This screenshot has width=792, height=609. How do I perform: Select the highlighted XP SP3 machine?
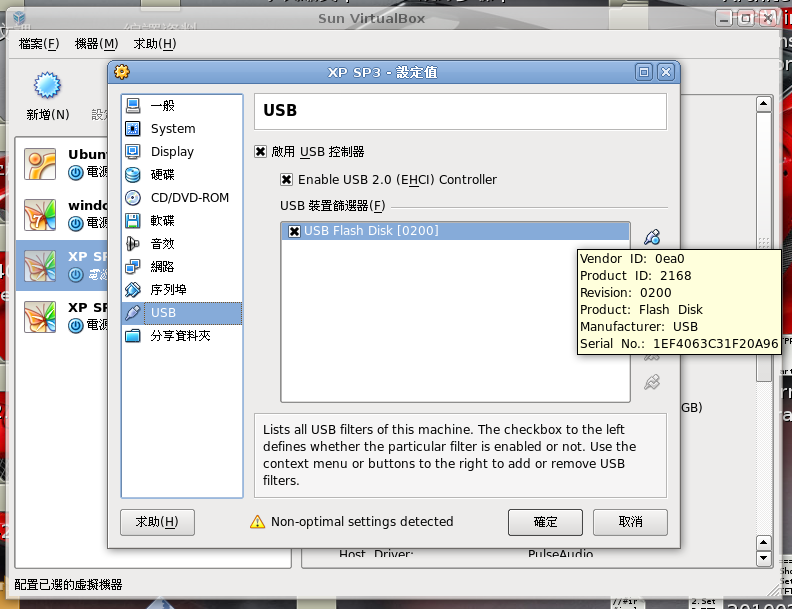(64, 266)
